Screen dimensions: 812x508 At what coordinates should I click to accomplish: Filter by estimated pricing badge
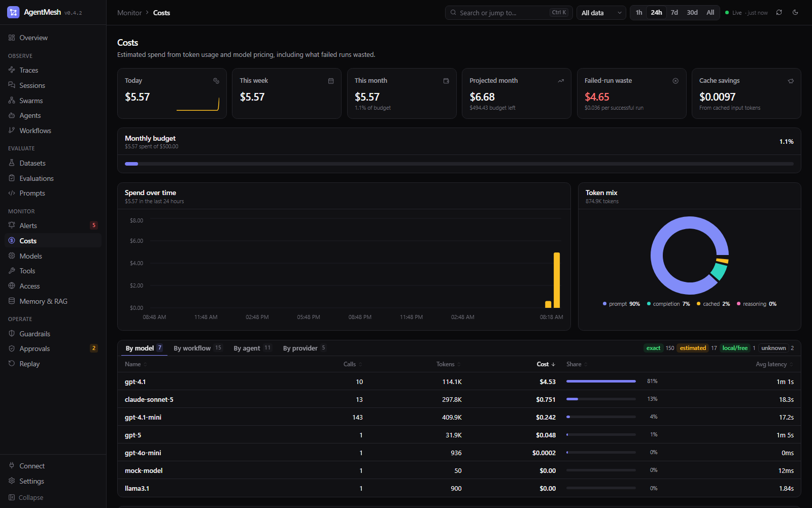[x=693, y=348]
